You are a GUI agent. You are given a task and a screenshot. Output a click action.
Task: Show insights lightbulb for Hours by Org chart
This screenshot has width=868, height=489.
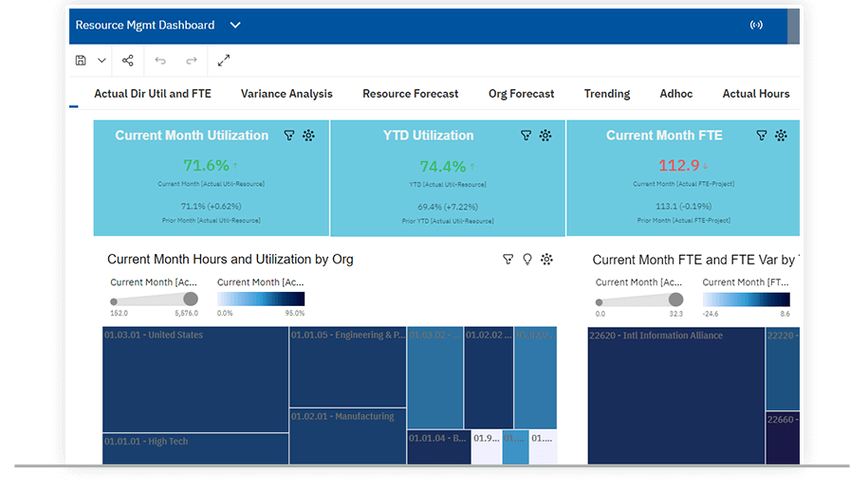(527, 259)
